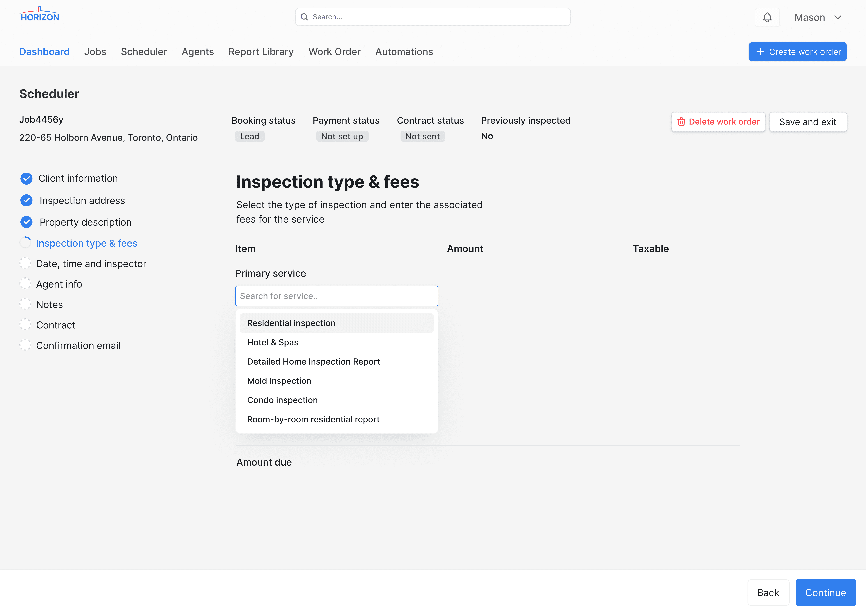The width and height of the screenshot is (866, 616).
Task: Open the notifications bell
Action: pyautogui.click(x=767, y=17)
